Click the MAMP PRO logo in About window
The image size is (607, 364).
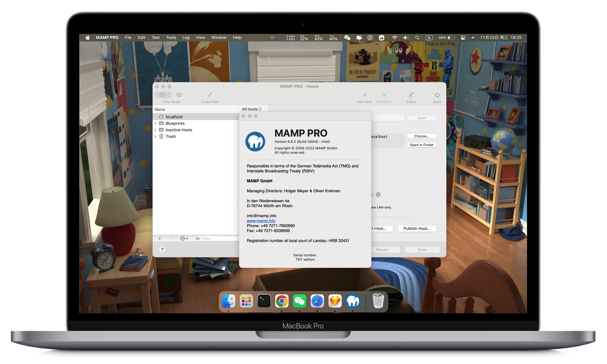pyautogui.click(x=255, y=142)
